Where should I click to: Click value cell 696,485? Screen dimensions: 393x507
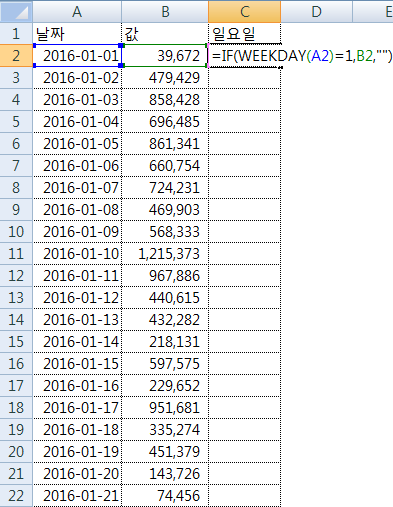165,122
